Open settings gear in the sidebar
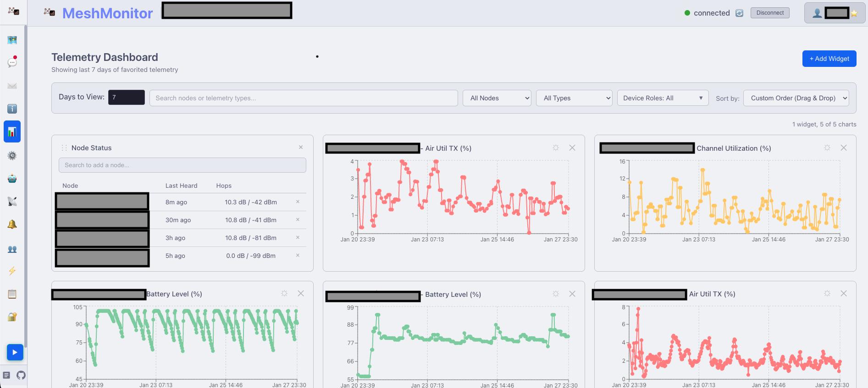This screenshot has height=388, width=868. tap(12, 156)
